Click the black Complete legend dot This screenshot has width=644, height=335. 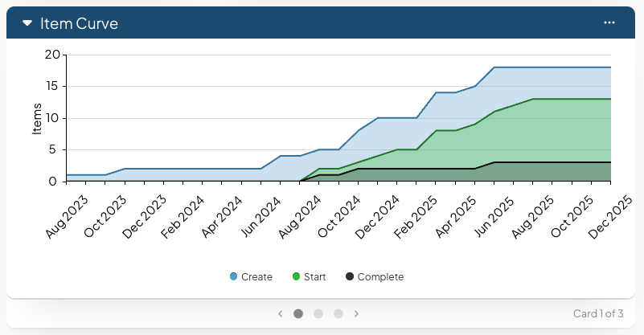click(350, 277)
